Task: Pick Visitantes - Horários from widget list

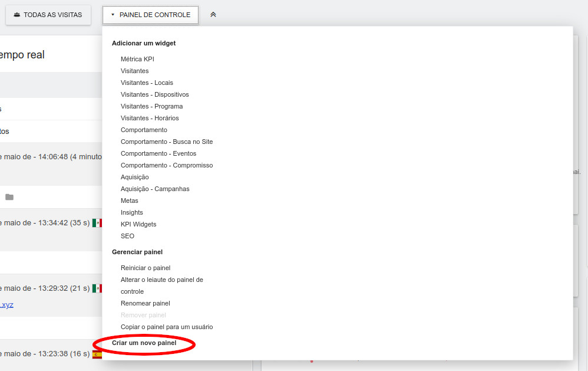Action: coord(150,118)
